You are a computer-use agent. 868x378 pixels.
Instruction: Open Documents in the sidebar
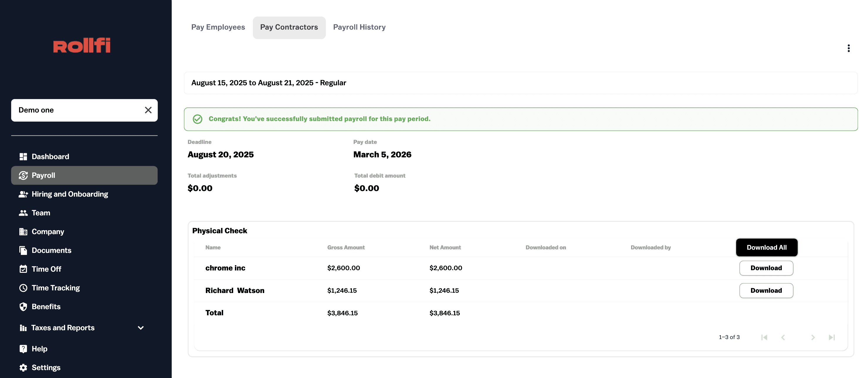click(51, 251)
